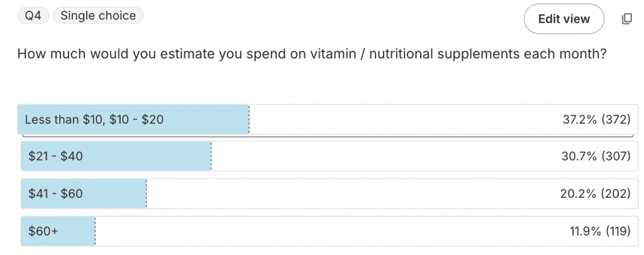Click dashed end marker of $21 - $40 bar
The height and width of the screenshot is (255, 644).
point(211,156)
